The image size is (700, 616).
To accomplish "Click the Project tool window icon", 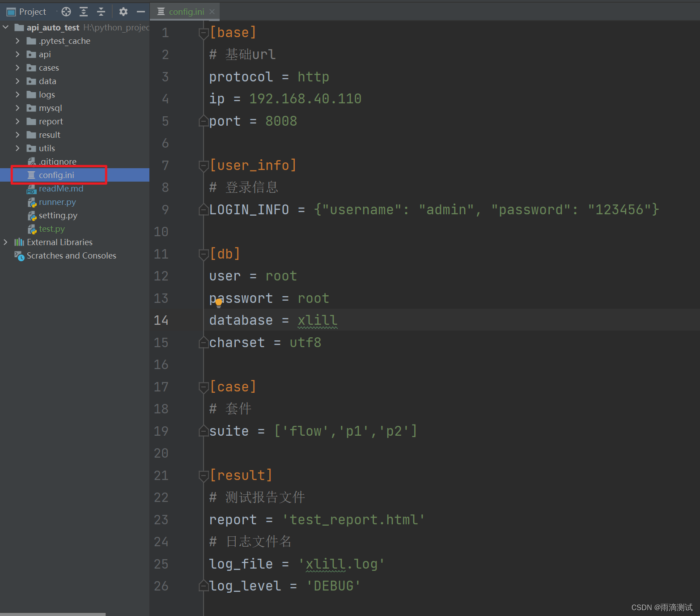I will click(x=11, y=12).
